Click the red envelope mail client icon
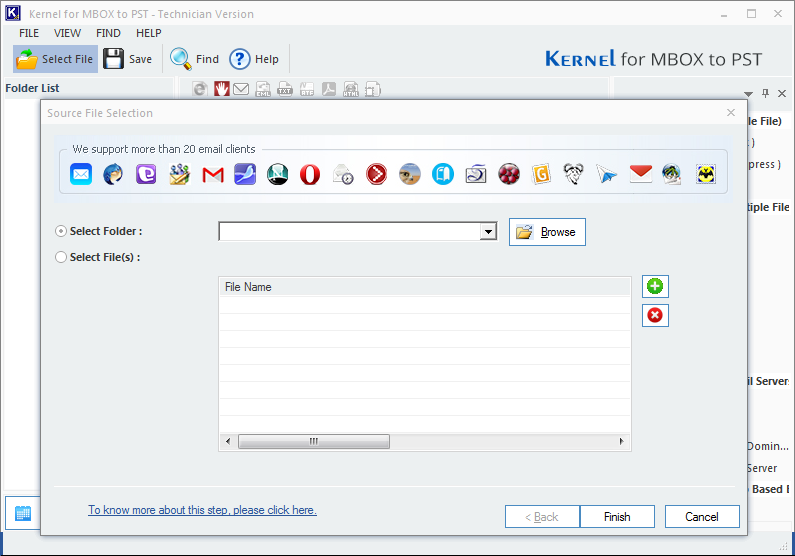 (640, 174)
